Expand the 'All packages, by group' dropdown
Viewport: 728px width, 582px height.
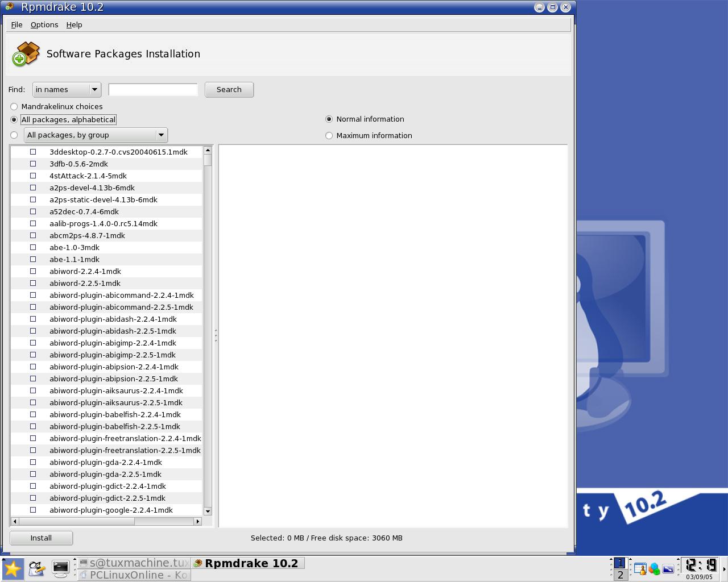coord(96,135)
